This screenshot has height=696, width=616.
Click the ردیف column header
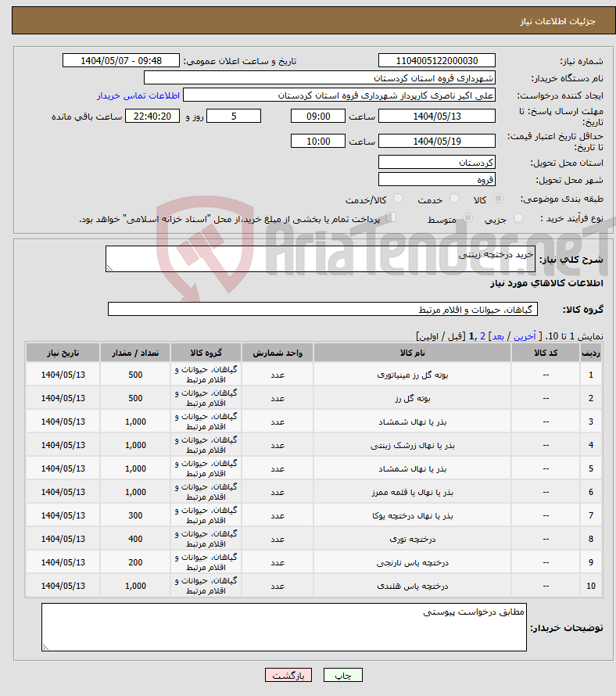coord(591,353)
